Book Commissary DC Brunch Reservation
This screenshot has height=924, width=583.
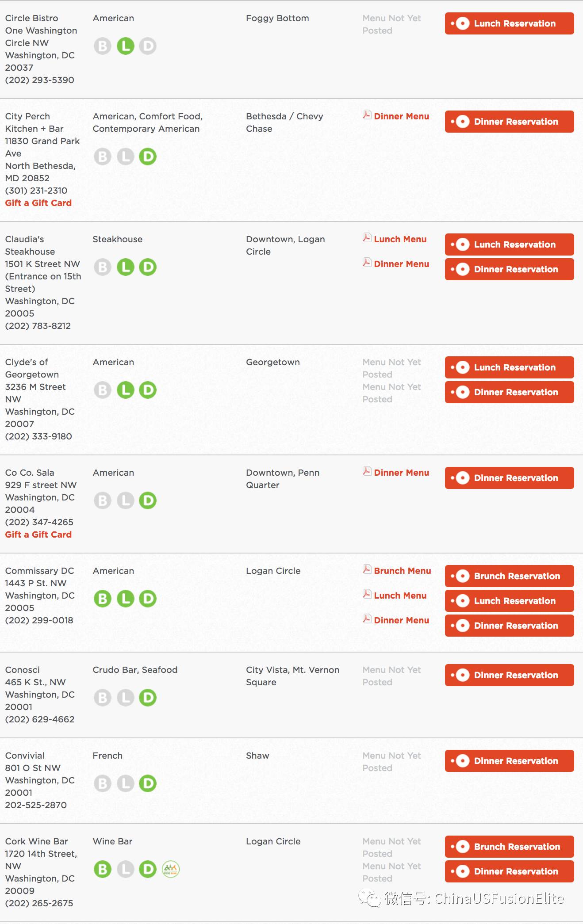(509, 576)
